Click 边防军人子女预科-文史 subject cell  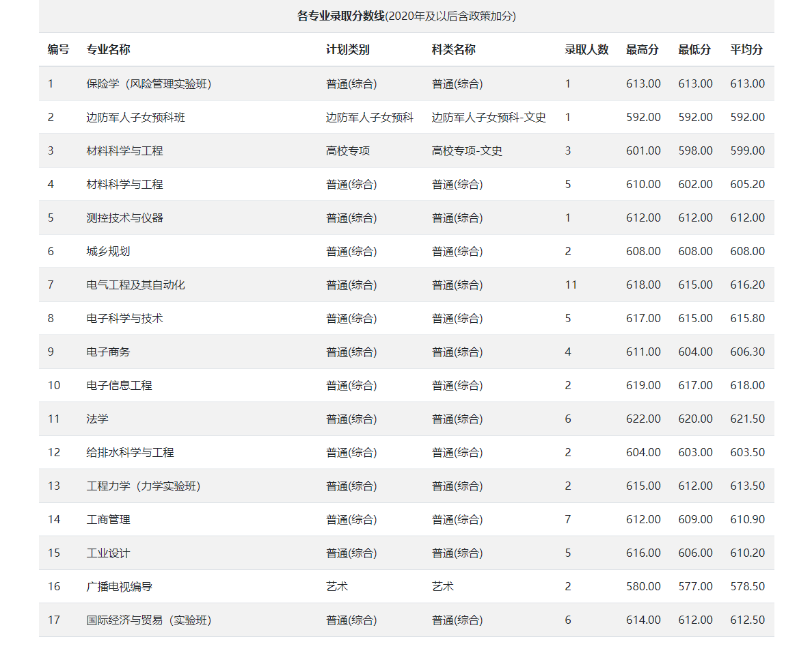[489, 118]
